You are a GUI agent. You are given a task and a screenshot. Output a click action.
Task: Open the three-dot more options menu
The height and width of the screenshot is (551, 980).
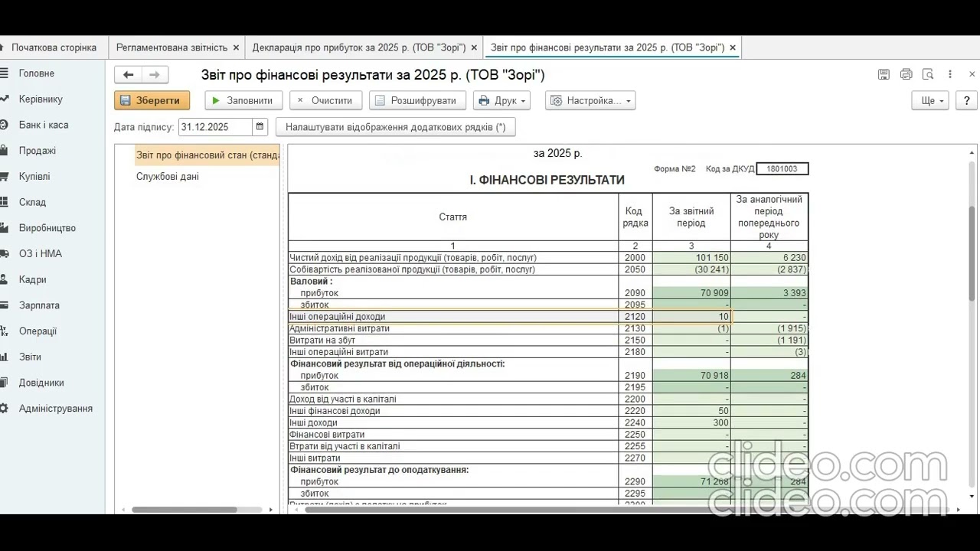pyautogui.click(x=950, y=75)
